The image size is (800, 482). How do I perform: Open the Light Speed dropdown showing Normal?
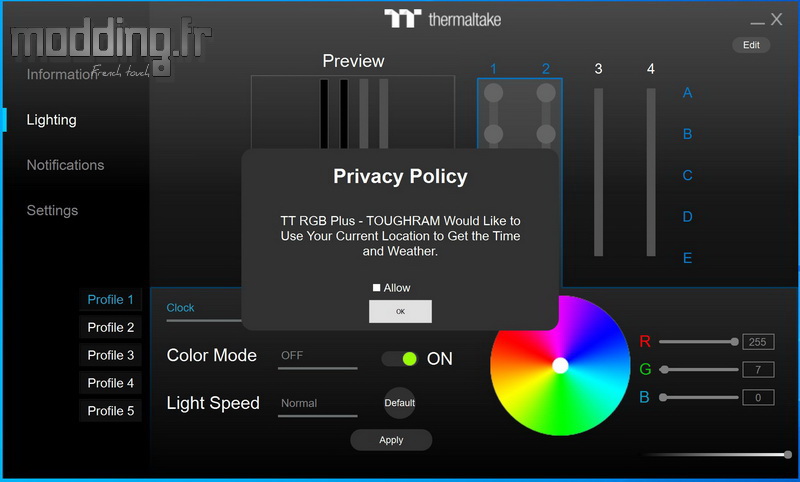(x=317, y=404)
